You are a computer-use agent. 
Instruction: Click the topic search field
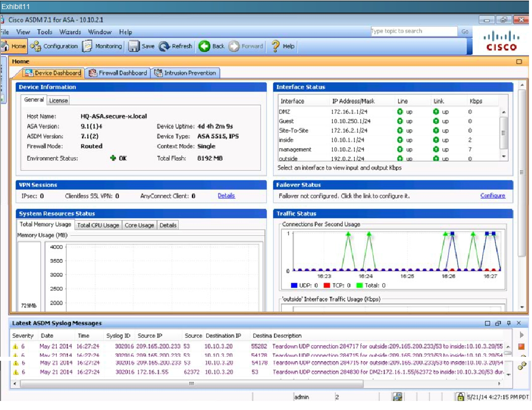tap(414, 31)
